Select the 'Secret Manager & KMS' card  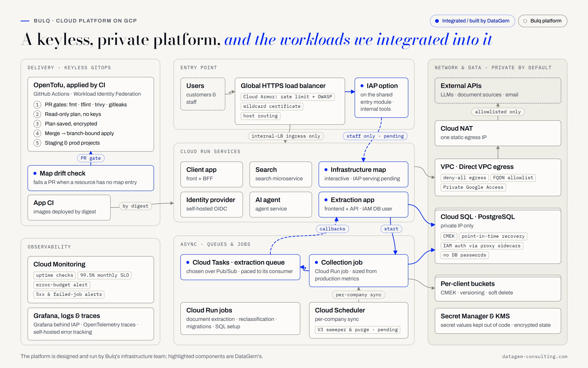coord(498,321)
